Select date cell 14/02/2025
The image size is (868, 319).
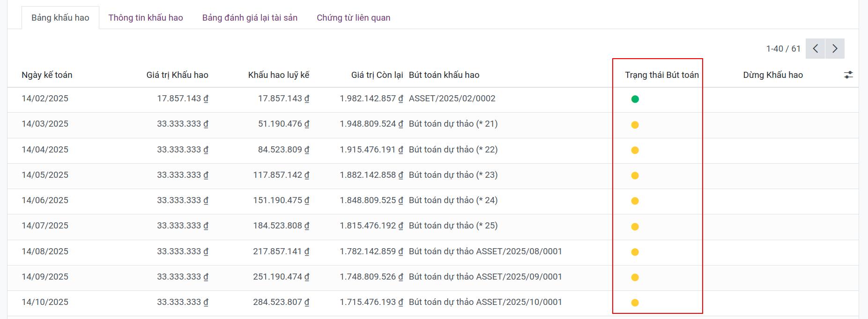pos(45,99)
